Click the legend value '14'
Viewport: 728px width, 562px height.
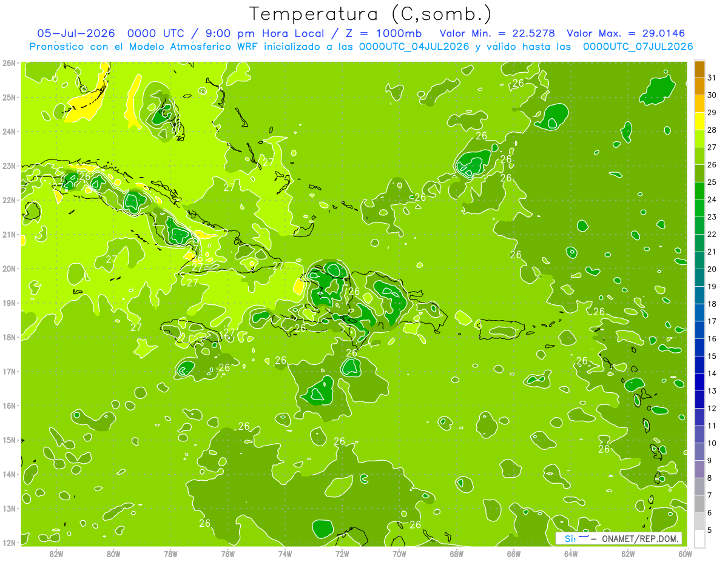(712, 373)
